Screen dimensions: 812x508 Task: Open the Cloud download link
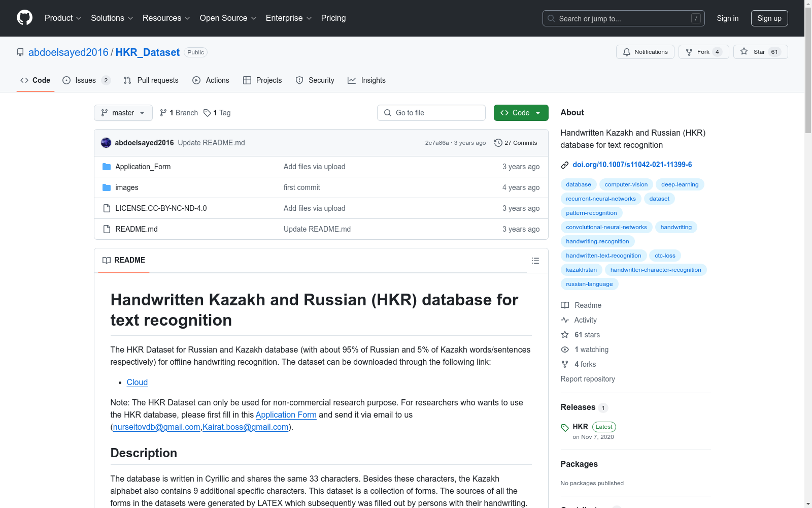137,383
